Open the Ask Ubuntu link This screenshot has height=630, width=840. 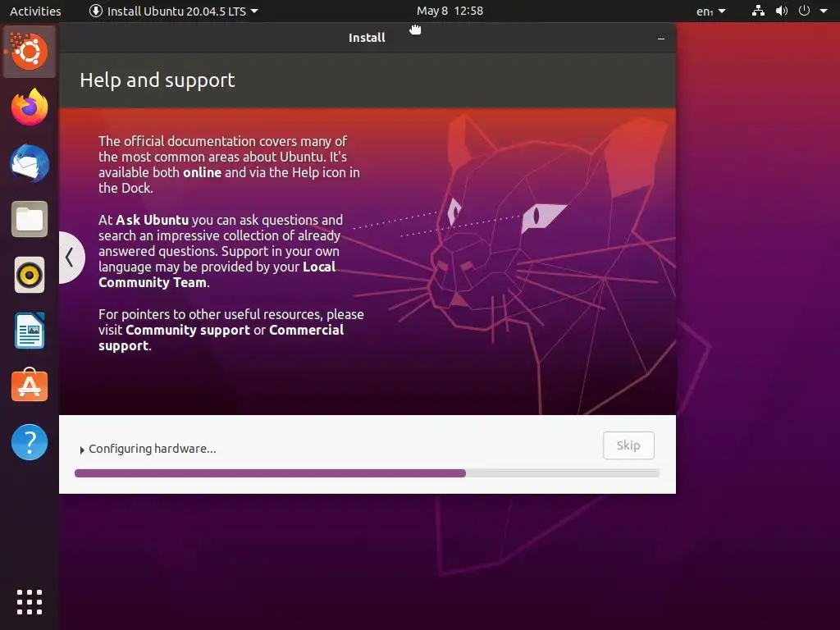pyautogui.click(x=152, y=220)
